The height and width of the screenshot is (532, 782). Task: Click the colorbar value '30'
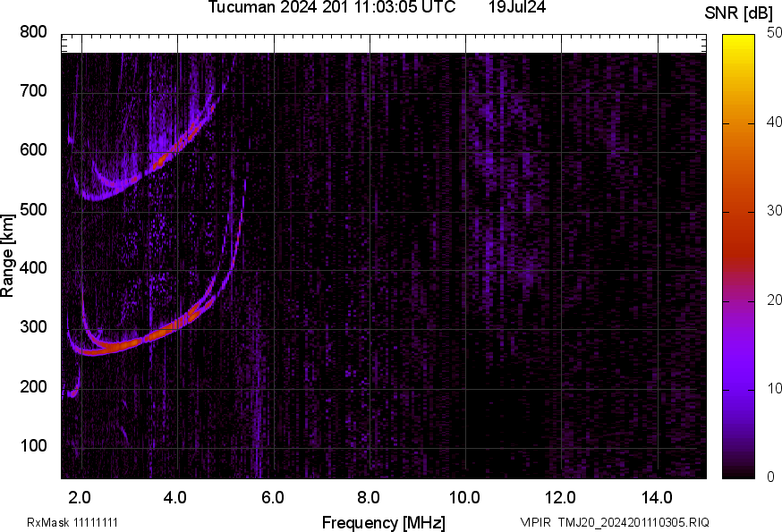tap(774, 211)
